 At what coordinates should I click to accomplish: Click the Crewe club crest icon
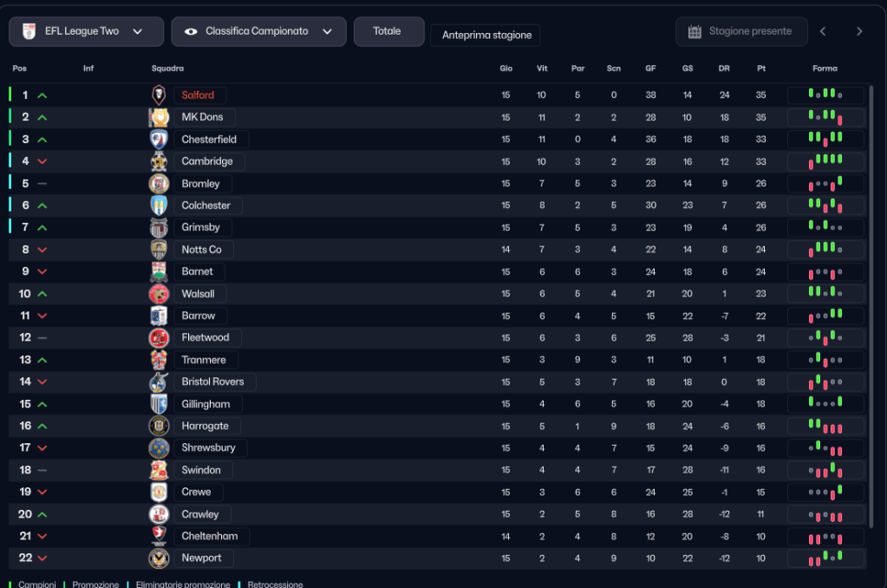click(x=159, y=492)
